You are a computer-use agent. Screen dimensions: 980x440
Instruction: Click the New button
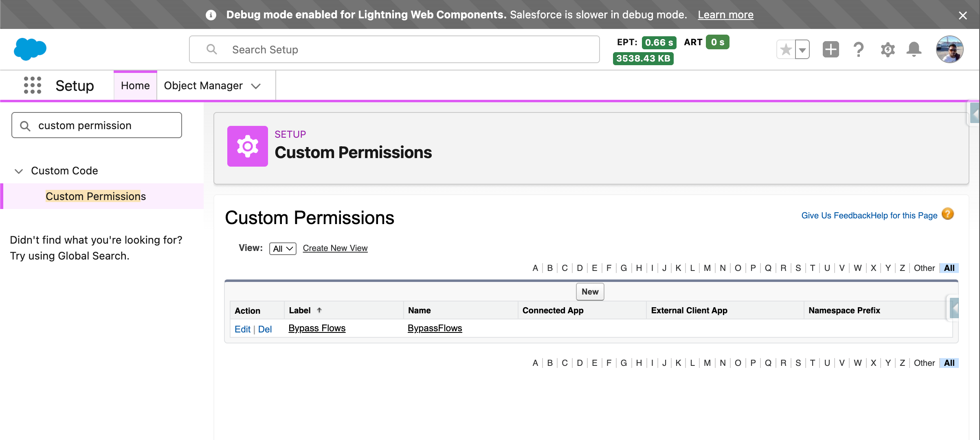coord(589,291)
